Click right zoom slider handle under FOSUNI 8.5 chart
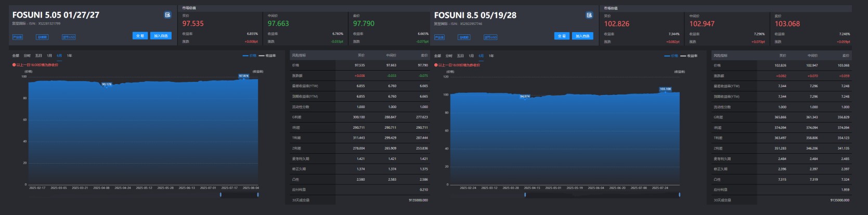This screenshot has height=215, width=868. [x=680, y=195]
